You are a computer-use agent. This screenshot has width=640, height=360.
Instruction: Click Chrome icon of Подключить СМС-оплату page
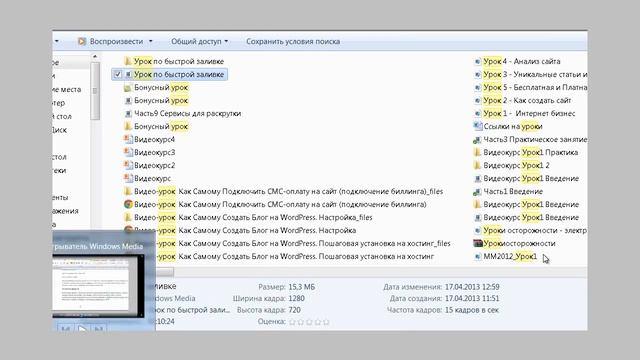(x=128, y=204)
